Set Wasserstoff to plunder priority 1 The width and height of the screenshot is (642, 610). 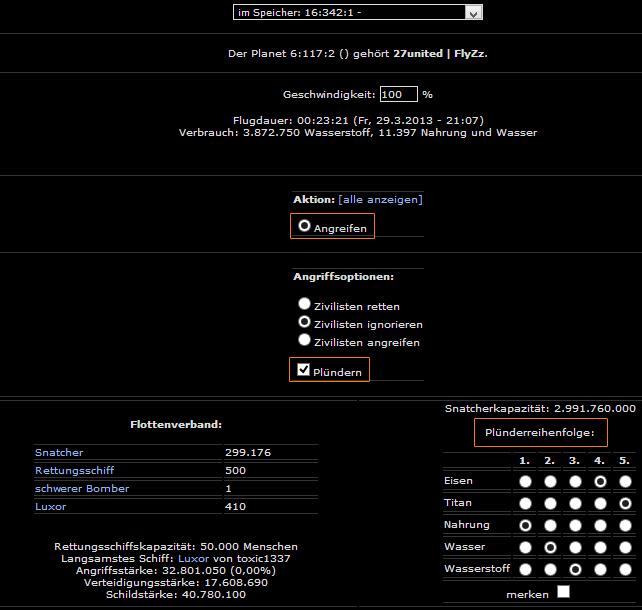[x=524, y=569]
